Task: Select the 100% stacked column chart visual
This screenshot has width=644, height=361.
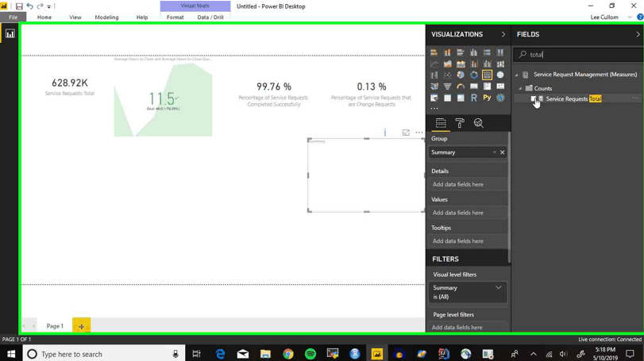Action: (x=500, y=52)
